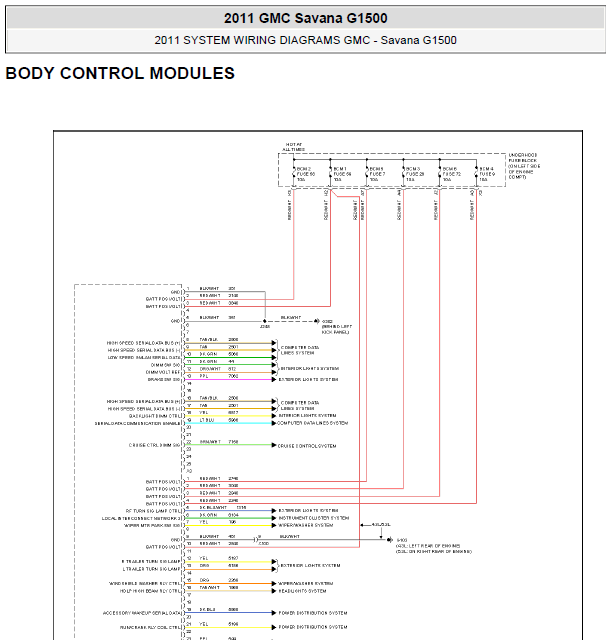Click 'EXTERIOR LIGHTS SYSTEM' beside the trailer turn wires
Image resolution: width=606 pixels, height=640 pixels.
[x=310, y=565]
